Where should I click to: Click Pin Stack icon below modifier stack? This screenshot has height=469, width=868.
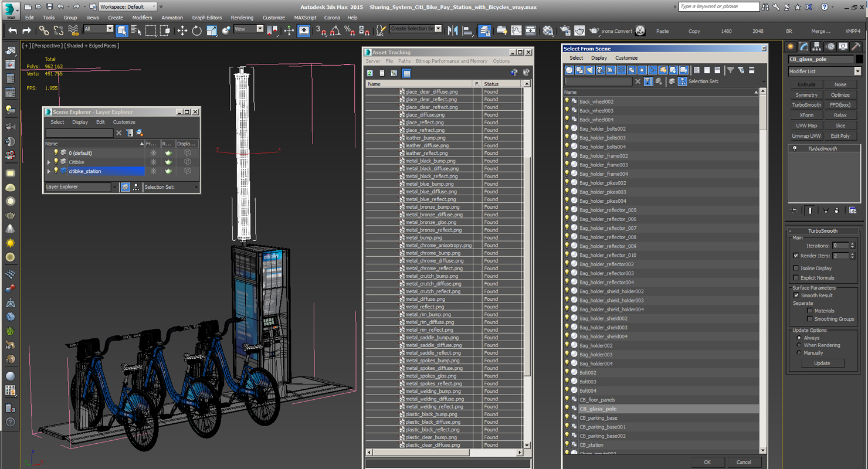pos(795,210)
